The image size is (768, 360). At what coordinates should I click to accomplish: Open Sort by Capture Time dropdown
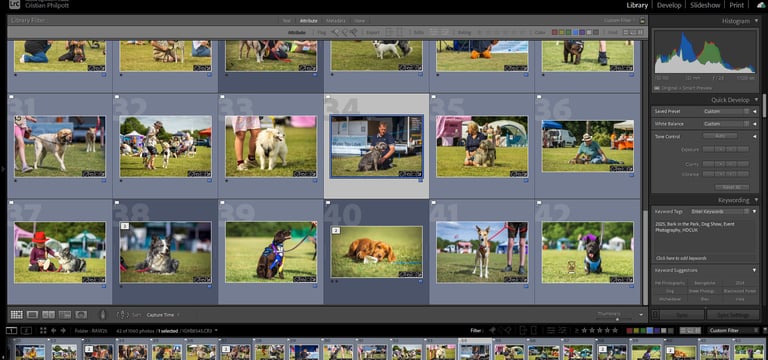click(163, 315)
